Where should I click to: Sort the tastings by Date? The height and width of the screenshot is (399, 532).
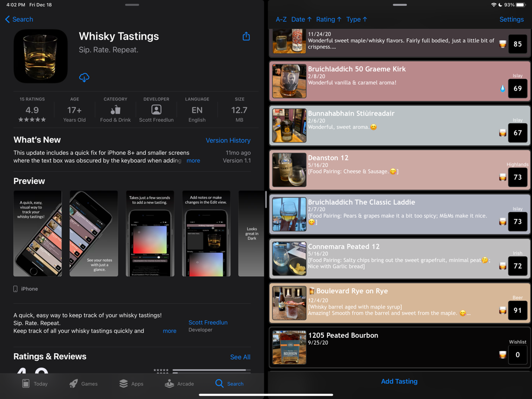click(301, 19)
